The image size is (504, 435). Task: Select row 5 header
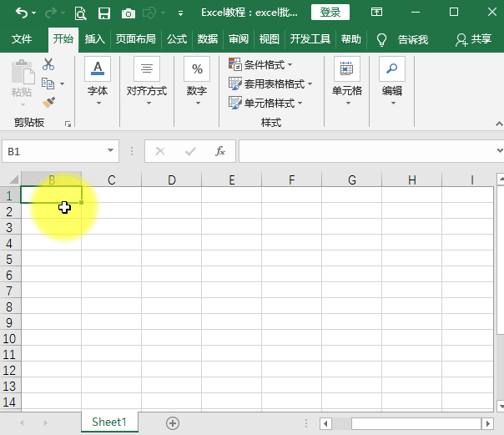point(10,259)
